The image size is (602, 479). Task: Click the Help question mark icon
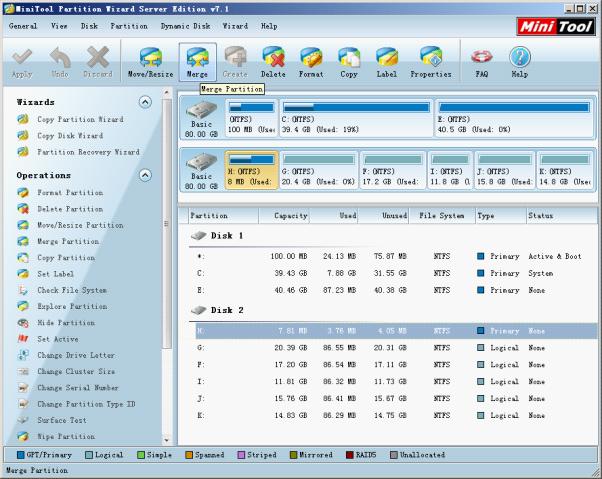[519, 62]
